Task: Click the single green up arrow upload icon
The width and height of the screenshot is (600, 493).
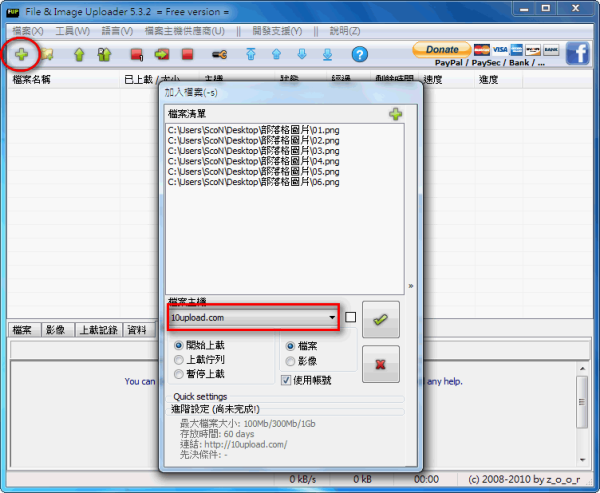Action: click(79, 55)
